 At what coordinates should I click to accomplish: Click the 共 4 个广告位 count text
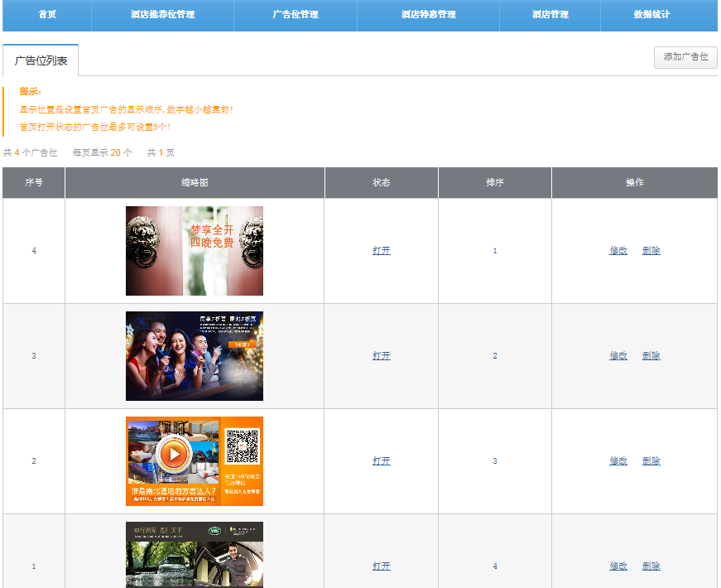(31, 152)
